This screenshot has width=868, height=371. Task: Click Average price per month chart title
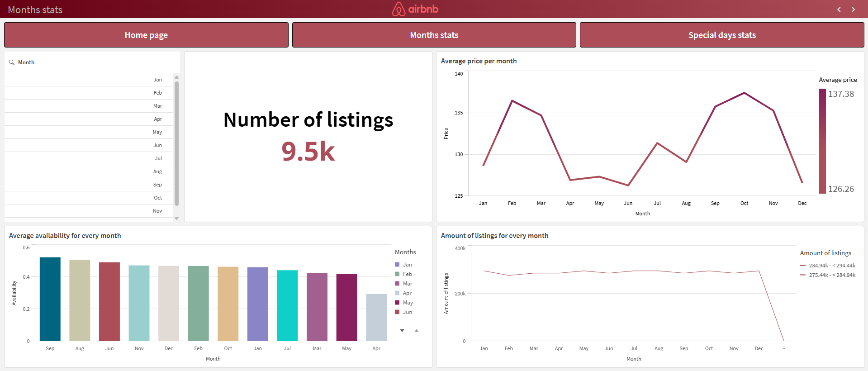(x=479, y=61)
